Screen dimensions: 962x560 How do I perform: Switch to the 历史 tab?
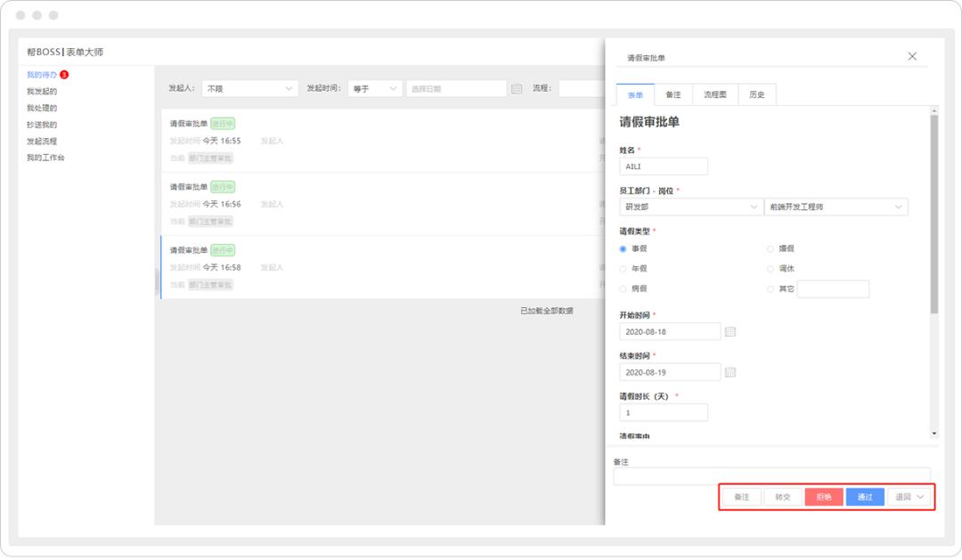(756, 93)
